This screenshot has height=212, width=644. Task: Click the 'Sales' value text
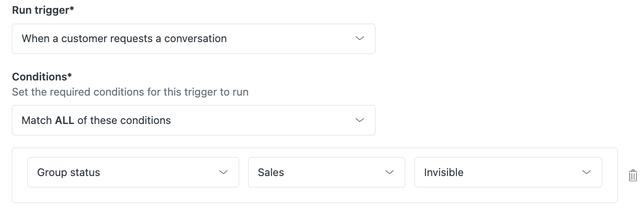coord(271,172)
